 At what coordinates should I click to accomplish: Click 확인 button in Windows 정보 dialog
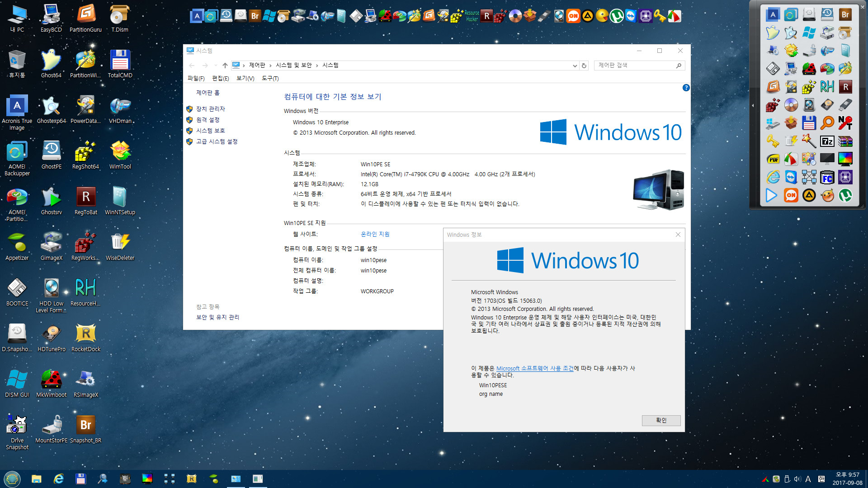(x=661, y=420)
